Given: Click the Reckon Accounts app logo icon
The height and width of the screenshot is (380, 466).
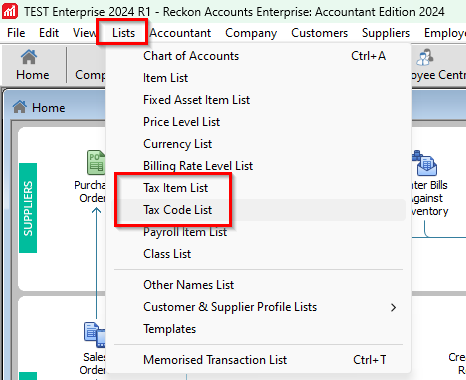Looking at the screenshot, I should point(10,11).
